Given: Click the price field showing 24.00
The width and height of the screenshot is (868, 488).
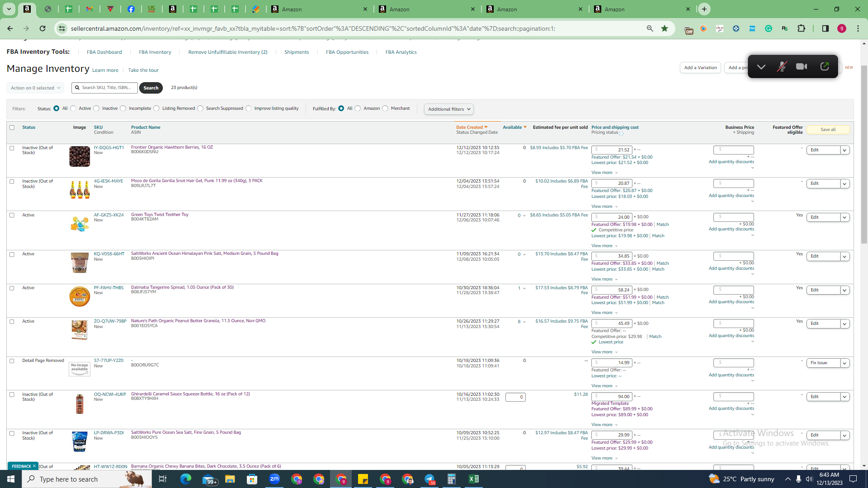Looking at the screenshot, I should (x=612, y=217).
